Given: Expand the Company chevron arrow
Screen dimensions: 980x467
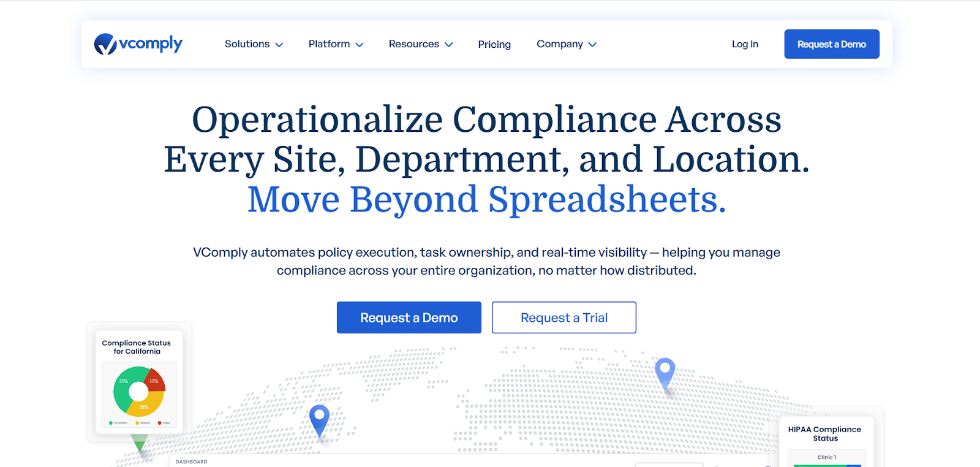Looking at the screenshot, I should (592, 45).
